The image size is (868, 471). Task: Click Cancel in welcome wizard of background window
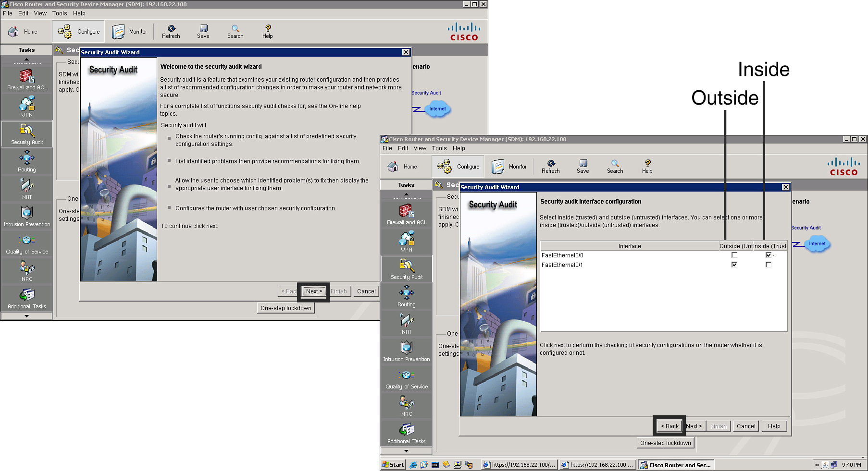click(366, 291)
